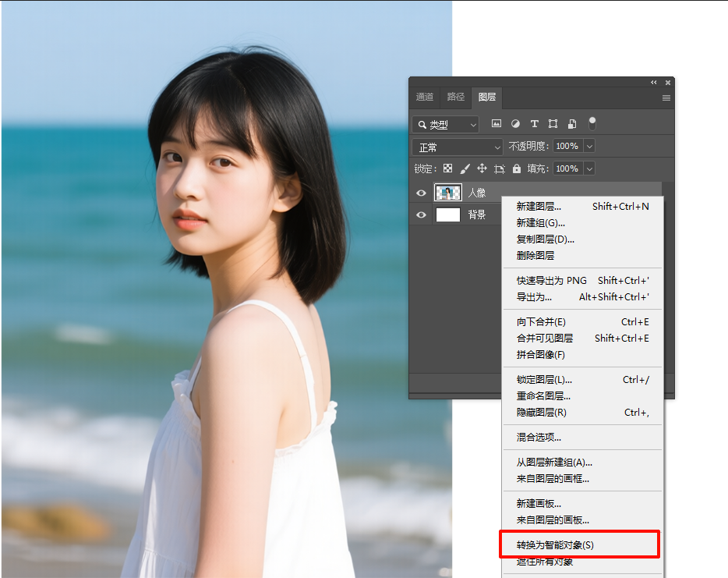Open the blend mode dropdown showing 正常
Viewport: 728px width, 578px height.
click(457, 147)
